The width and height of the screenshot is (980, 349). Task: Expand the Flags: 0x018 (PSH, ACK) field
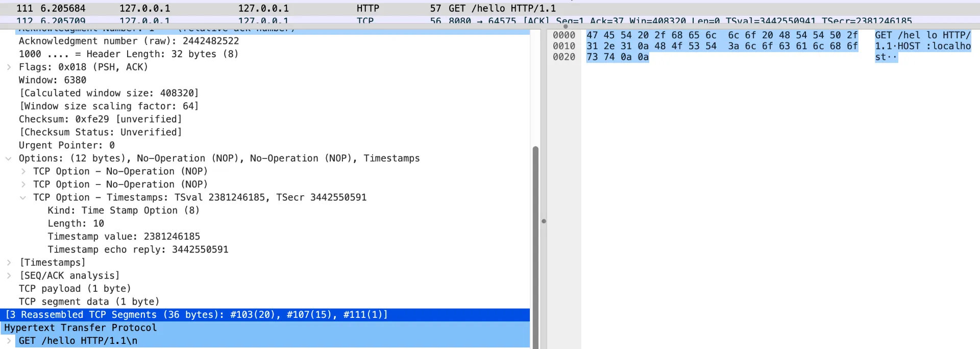coord(9,67)
